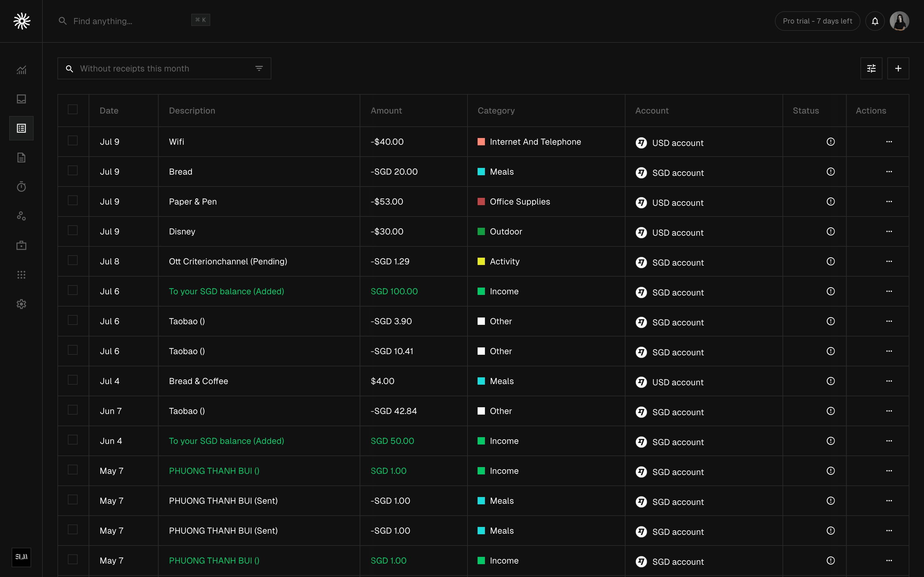Screen dimensions: 924x577
Task: Click the Date column header
Action: tap(109, 111)
